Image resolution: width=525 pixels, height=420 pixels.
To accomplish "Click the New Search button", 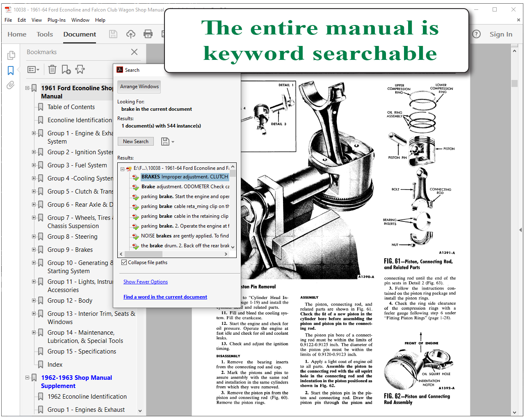I will tap(136, 142).
